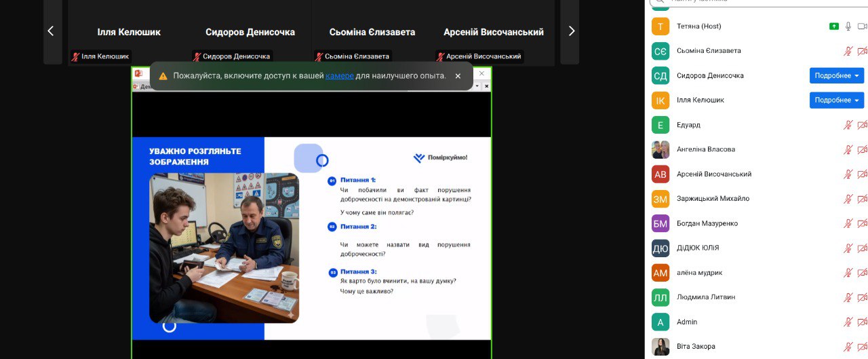Open the Подробнее dropdown for Сидоров Денисочка
The width and height of the screenshot is (868, 359).
837,75
